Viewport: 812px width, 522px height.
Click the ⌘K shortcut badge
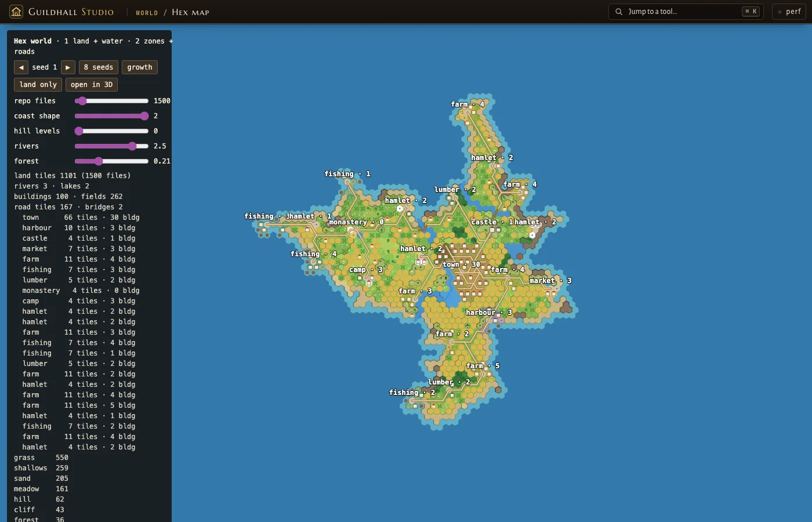751,12
